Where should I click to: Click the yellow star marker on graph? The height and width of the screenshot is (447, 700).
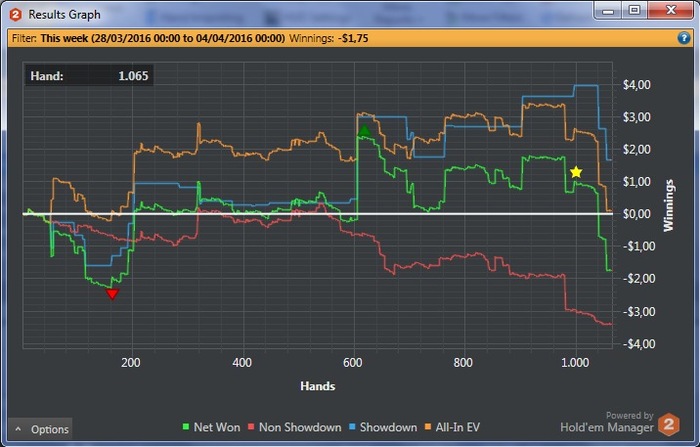(x=576, y=172)
